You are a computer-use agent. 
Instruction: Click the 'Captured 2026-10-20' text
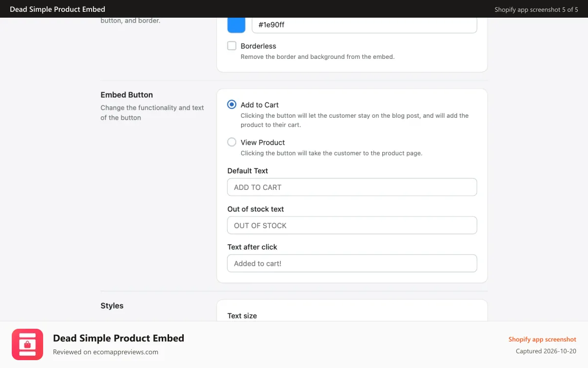(546, 351)
